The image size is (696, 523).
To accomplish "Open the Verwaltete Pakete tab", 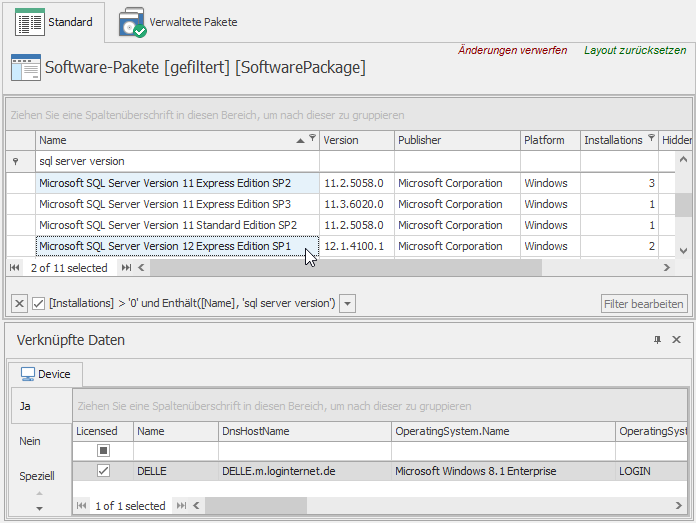I will 178,22.
